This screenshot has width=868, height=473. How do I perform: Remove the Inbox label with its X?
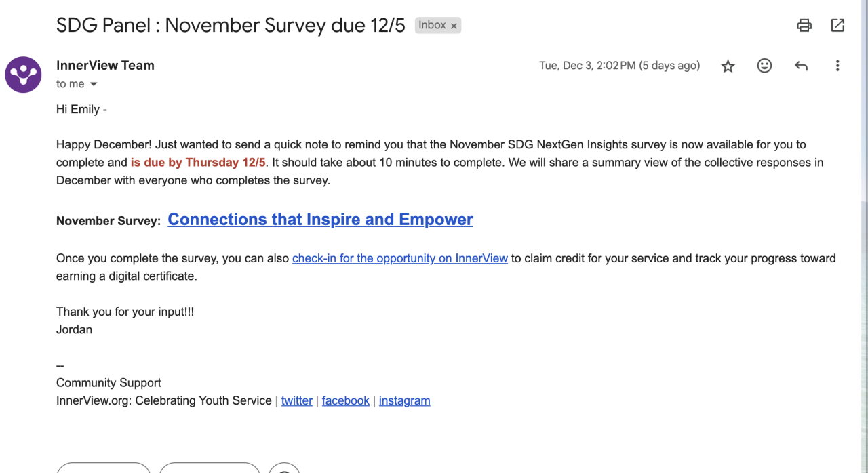[454, 26]
